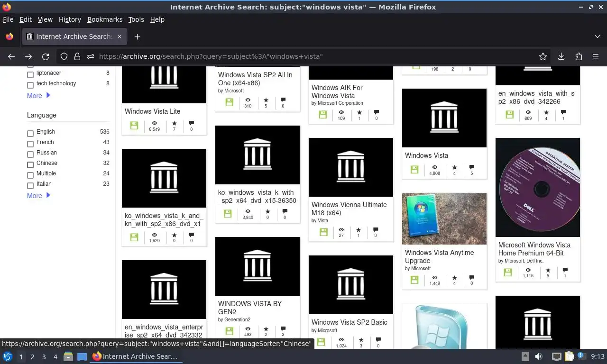The image size is (607, 364).
Task: Check the liptonacer filter checkbox
Action: pyautogui.click(x=30, y=75)
